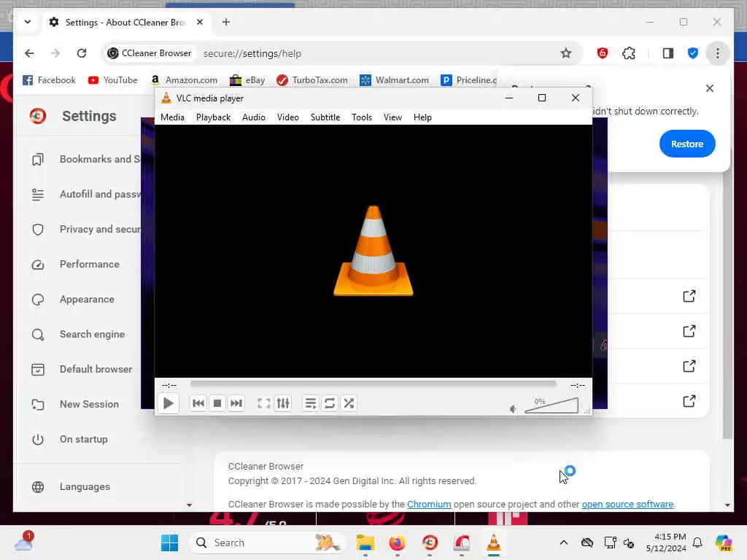This screenshot has width=747, height=560.
Task: Open VLC Tools menu
Action: [362, 117]
